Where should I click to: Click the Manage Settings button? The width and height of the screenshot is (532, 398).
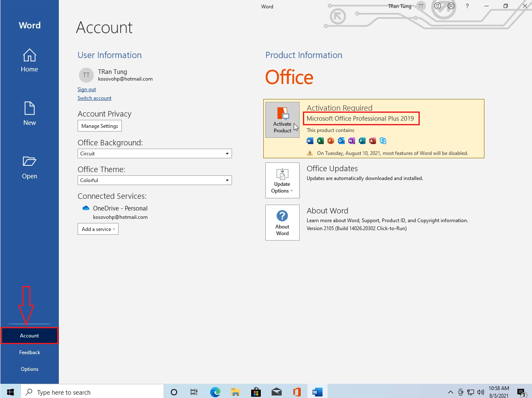[x=100, y=126]
